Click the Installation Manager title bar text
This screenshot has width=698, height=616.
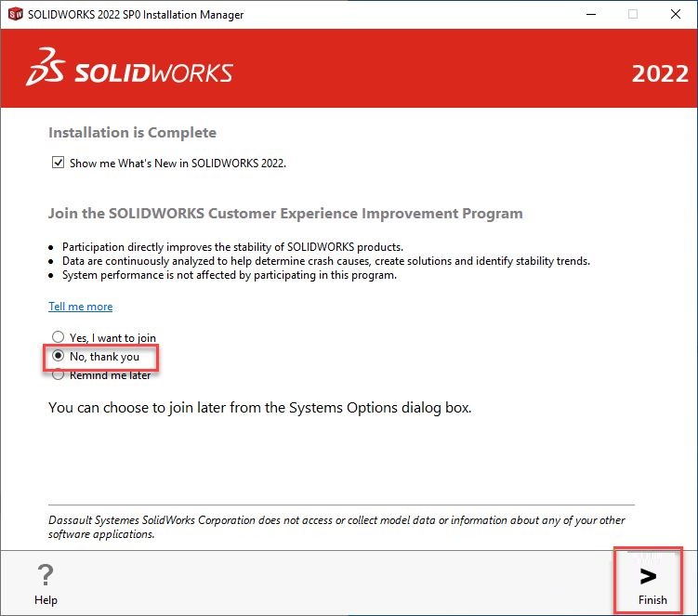[136, 15]
